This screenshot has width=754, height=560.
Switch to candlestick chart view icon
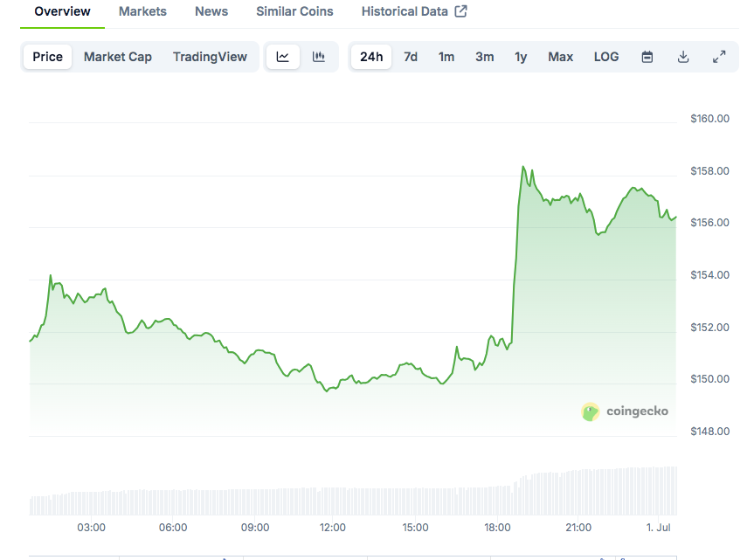[319, 57]
